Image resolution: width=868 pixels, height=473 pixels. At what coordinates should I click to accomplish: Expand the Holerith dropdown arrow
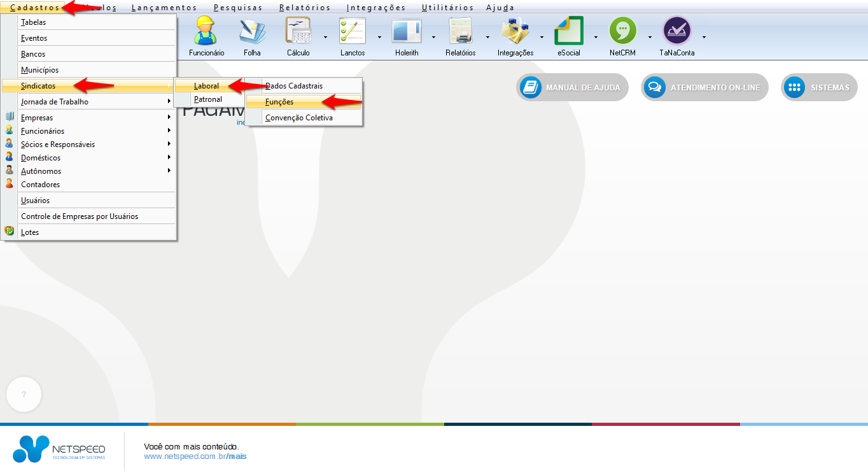433,36
